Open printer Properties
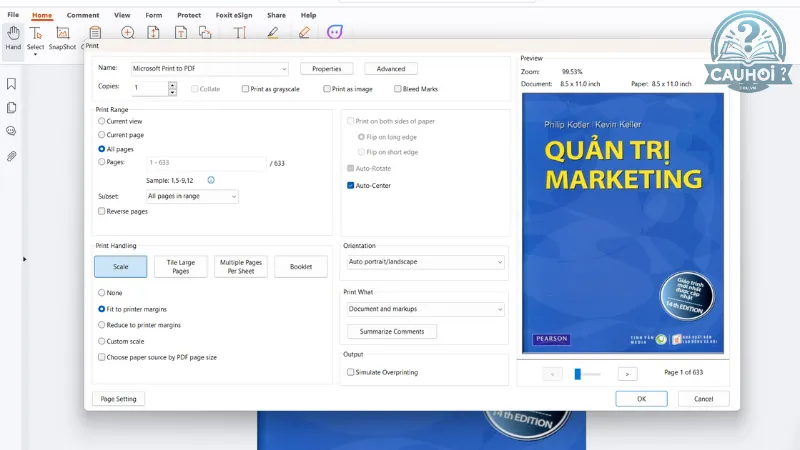 (x=327, y=69)
